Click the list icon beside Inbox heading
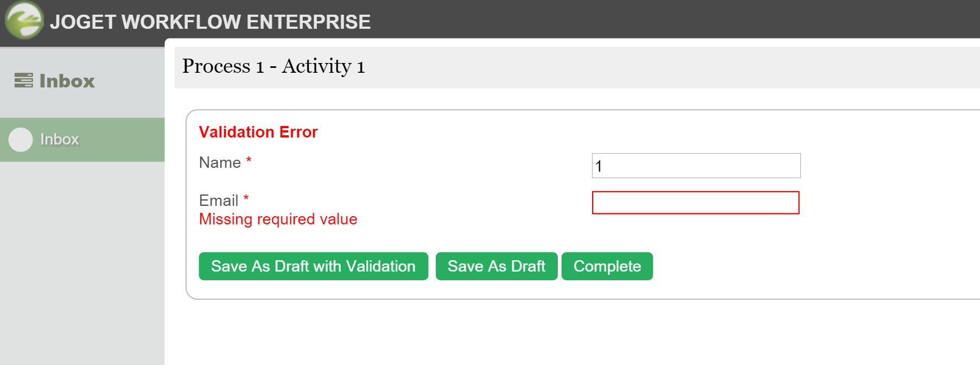Viewport: 980px width, 365px height. pyautogui.click(x=23, y=80)
